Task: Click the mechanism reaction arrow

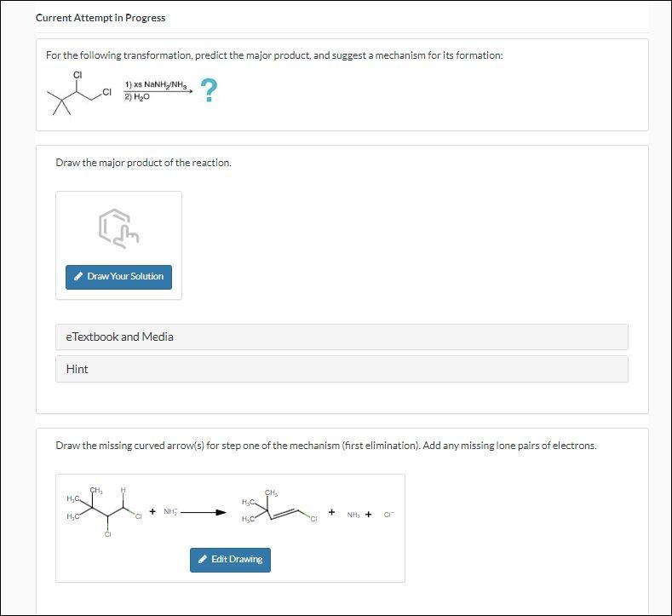Action: pos(203,513)
